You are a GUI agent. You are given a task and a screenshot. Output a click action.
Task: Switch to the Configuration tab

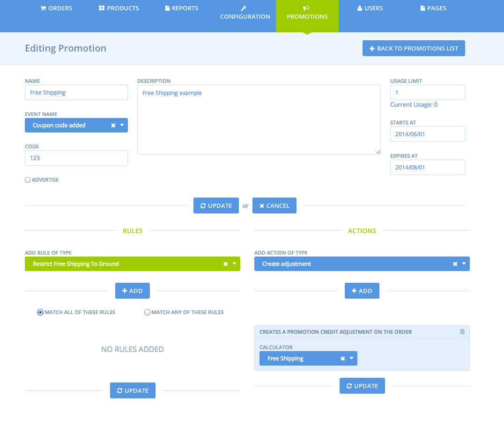pyautogui.click(x=245, y=13)
